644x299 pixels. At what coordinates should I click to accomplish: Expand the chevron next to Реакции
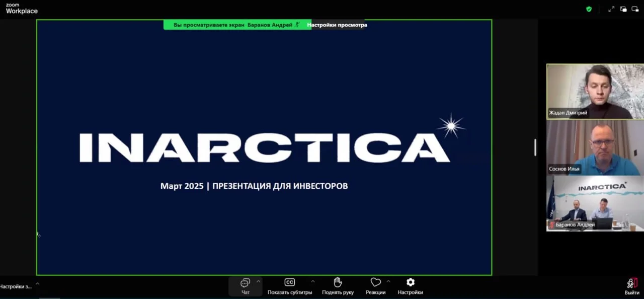[388, 281]
